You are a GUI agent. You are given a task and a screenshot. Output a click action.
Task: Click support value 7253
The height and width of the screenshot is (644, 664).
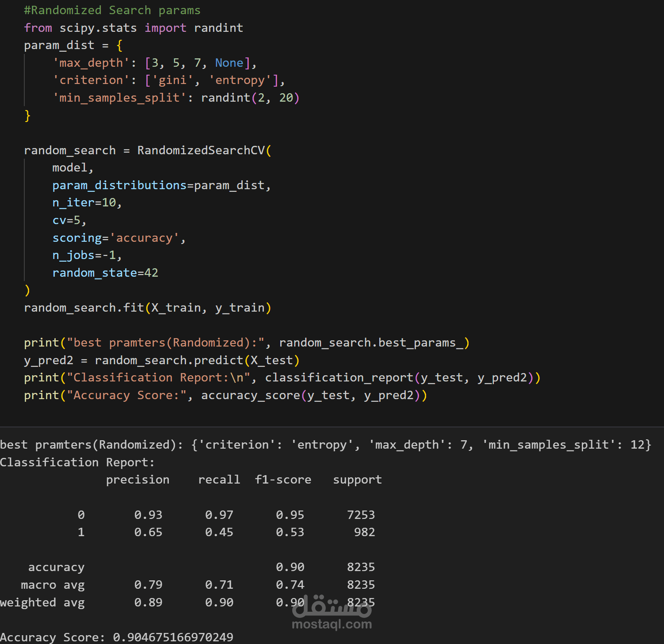tap(361, 515)
